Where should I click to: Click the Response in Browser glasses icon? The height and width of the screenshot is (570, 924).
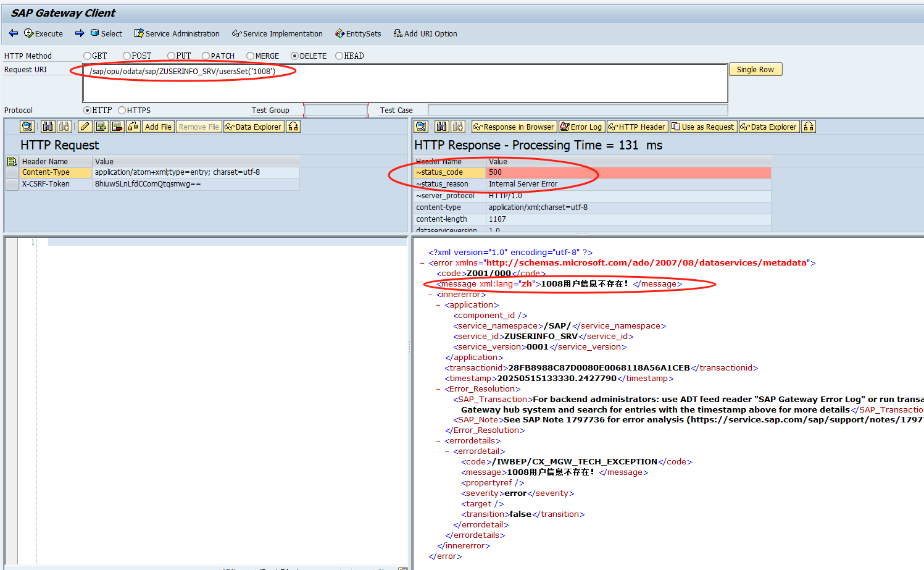point(513,127)
